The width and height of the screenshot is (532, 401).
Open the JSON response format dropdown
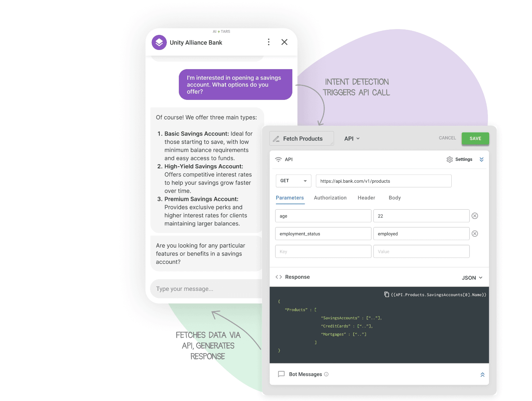tap(472, 278)
